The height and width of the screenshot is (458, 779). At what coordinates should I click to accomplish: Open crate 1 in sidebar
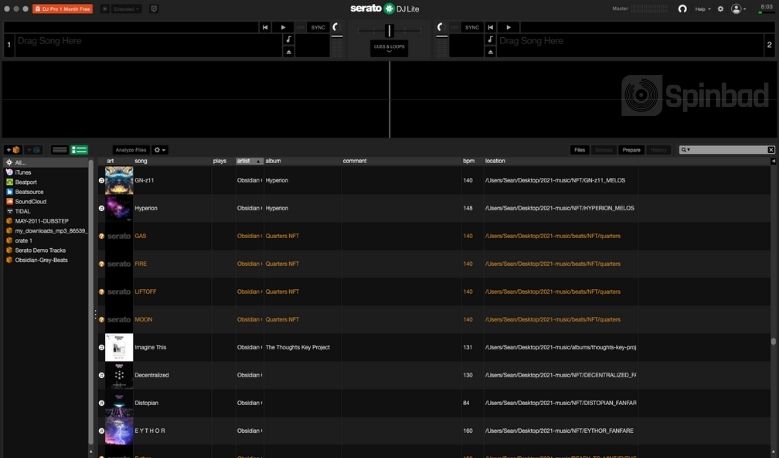click(47, 240)
